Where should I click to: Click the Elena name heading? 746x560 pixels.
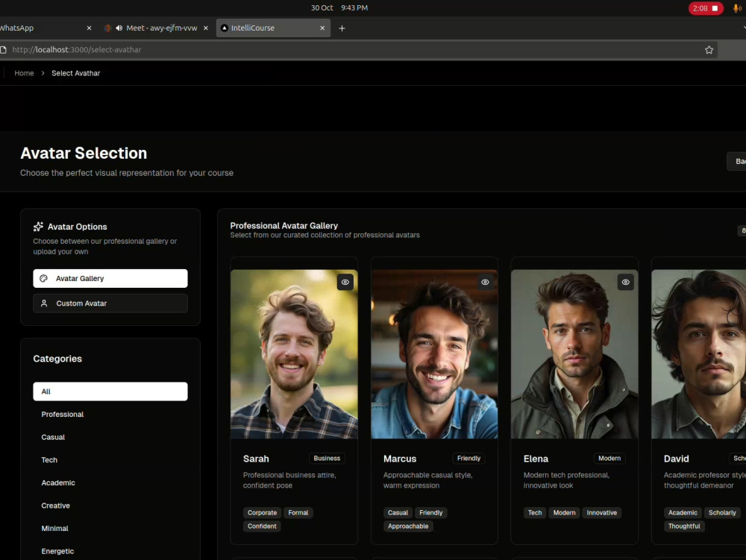(536, 459)
